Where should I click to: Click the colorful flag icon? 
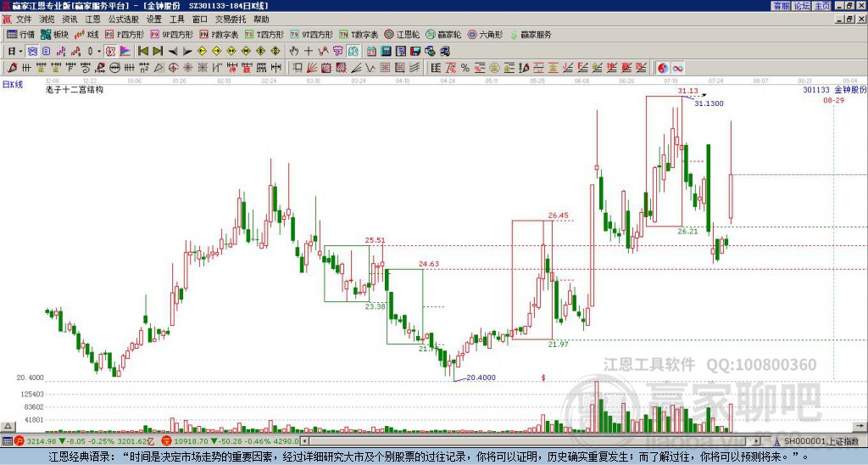tap(125, 51)
